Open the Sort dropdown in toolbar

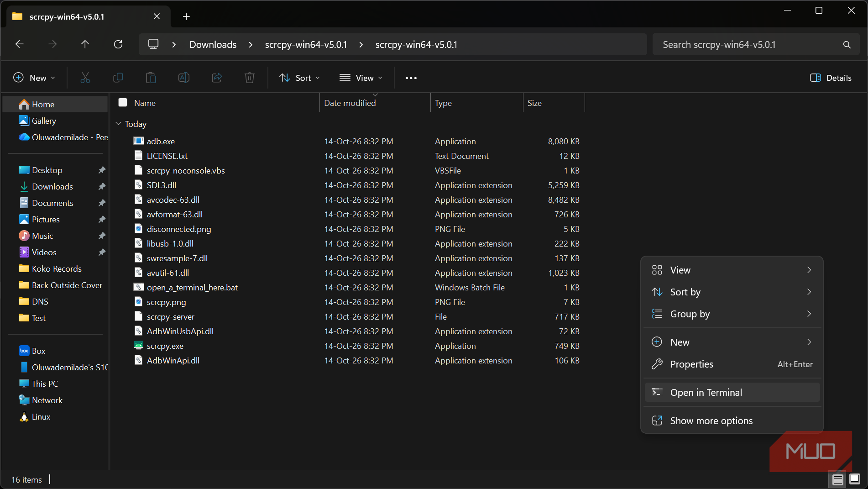(x=299, y=78)
